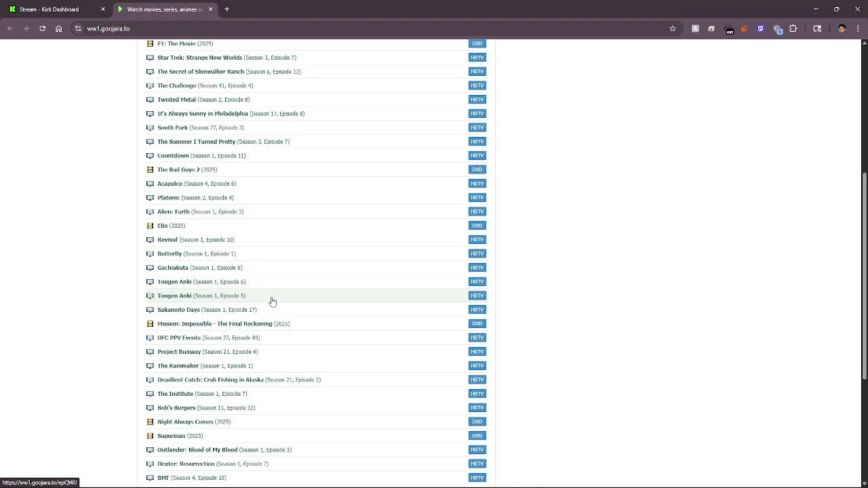This screenshot has width=868, height=488.
Task: Open The Secret of Skinwalker Ranch link
Action: [x=229, y=71]
